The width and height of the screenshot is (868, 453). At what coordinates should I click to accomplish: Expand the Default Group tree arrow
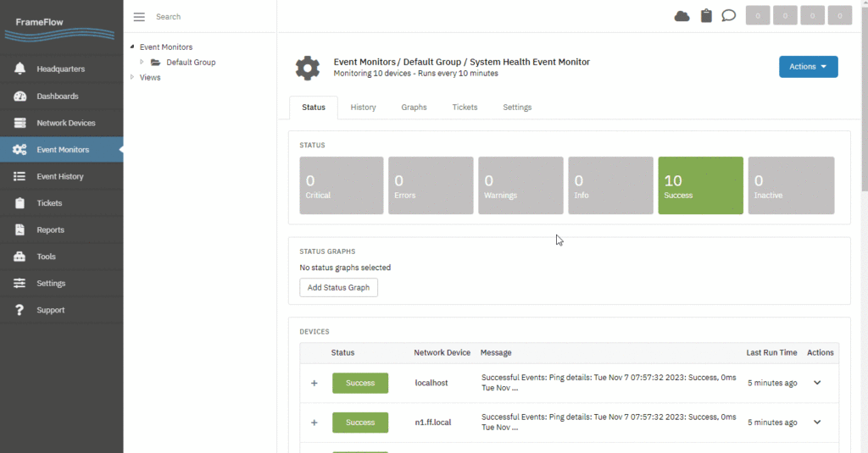[142, 62]
